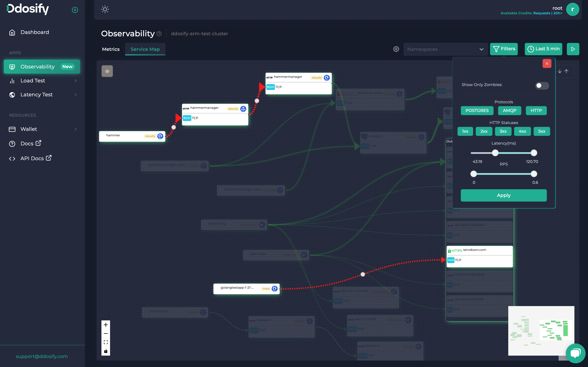Open the Namespaces dropdown
Screen dimensions: 588x367
(445, 49)
